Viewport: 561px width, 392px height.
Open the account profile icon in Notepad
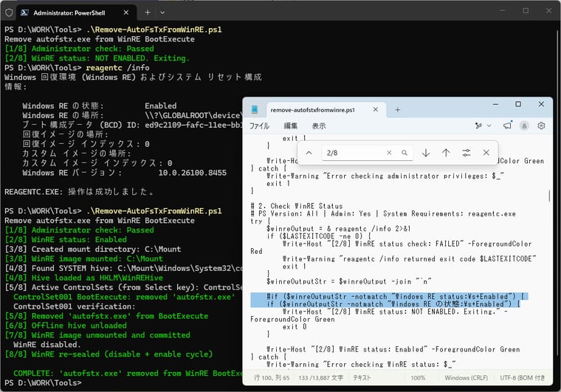pos(524,126)
